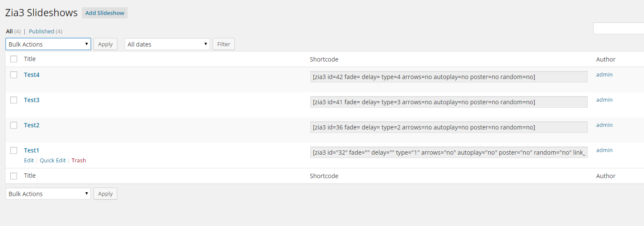Click the bottom Apply button

[x=105, y=194]
